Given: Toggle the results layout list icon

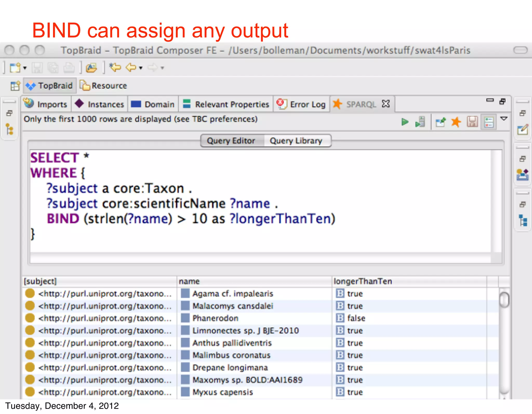Looking at the screenshot, I should (x=489, y=122).
